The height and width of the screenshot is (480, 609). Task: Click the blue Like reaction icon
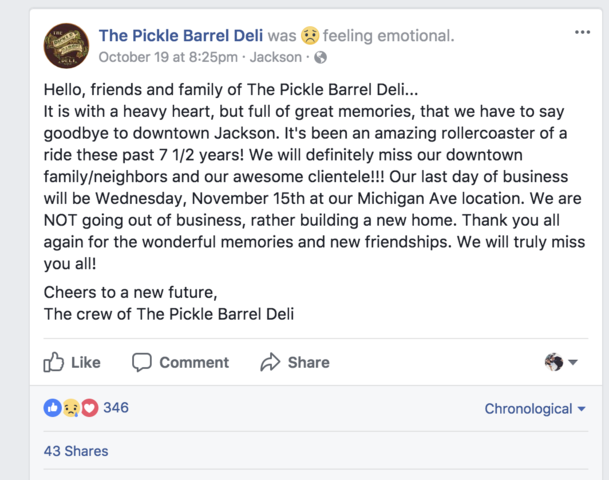click(52, 408)
